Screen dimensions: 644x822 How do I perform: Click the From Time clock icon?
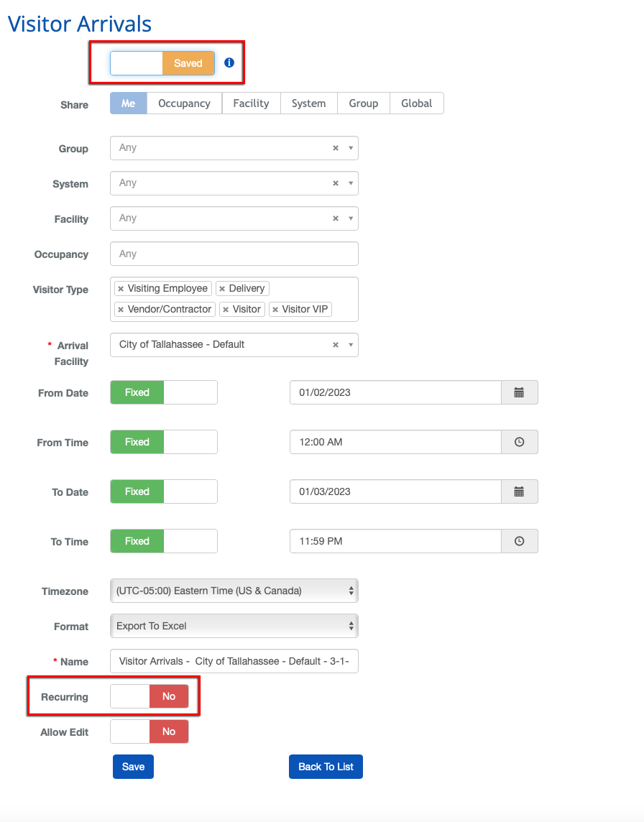click(x=519, y=443)
